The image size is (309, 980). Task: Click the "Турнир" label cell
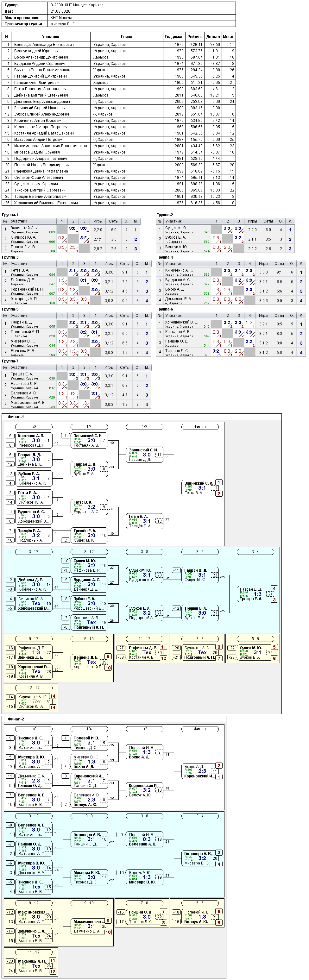(x=25, y=5)
